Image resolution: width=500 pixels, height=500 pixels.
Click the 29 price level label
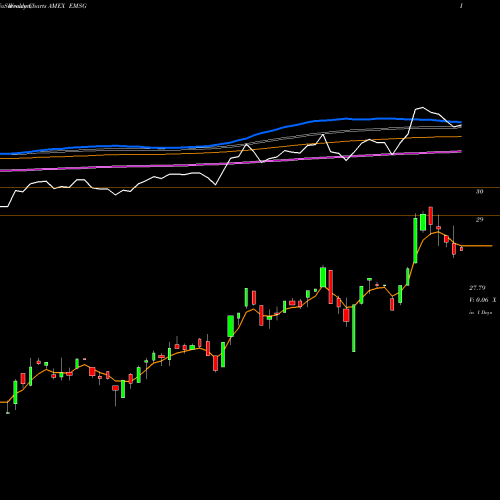tap(479, 220)
